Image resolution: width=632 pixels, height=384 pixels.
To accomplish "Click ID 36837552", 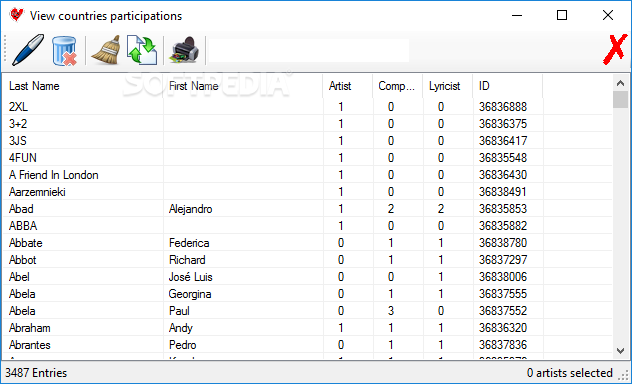I will pos(503,311).
